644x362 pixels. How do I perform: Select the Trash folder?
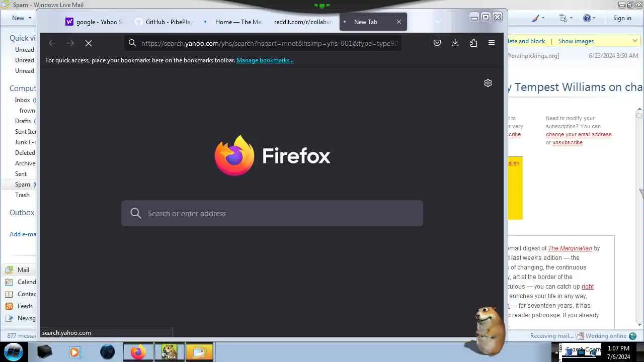(x=22, y=195)
